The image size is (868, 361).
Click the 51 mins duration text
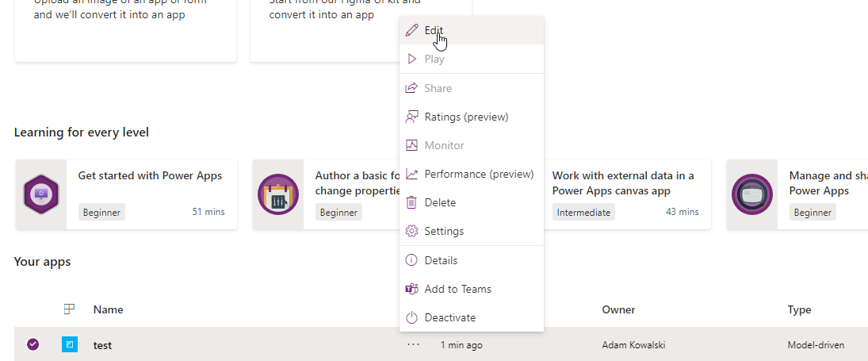(x=208, y=212)
